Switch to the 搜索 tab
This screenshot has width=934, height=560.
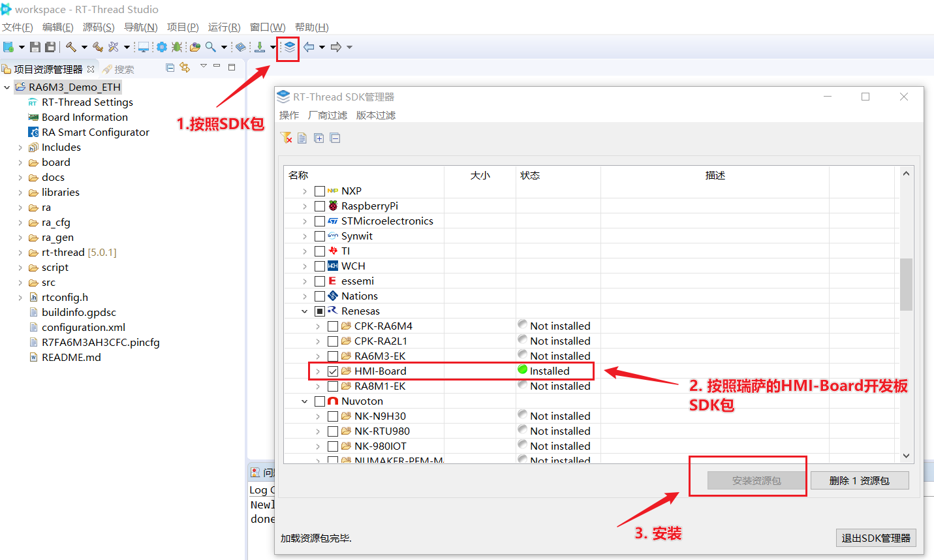point(118,69)
